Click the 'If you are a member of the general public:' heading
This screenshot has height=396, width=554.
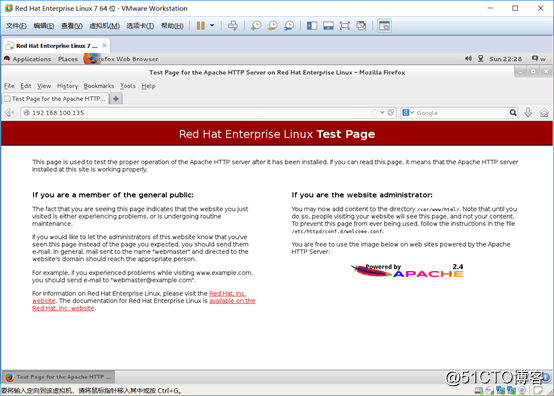[113, 195]
